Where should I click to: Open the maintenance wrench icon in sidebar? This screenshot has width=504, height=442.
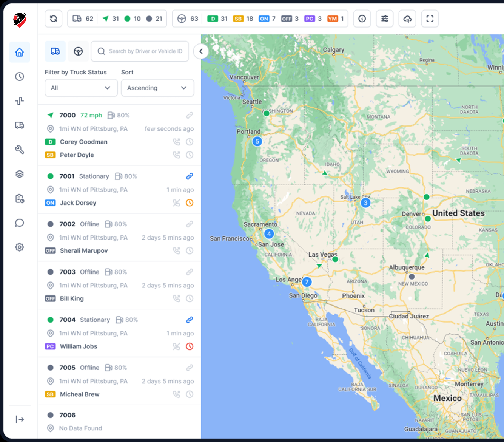(20, 150)
